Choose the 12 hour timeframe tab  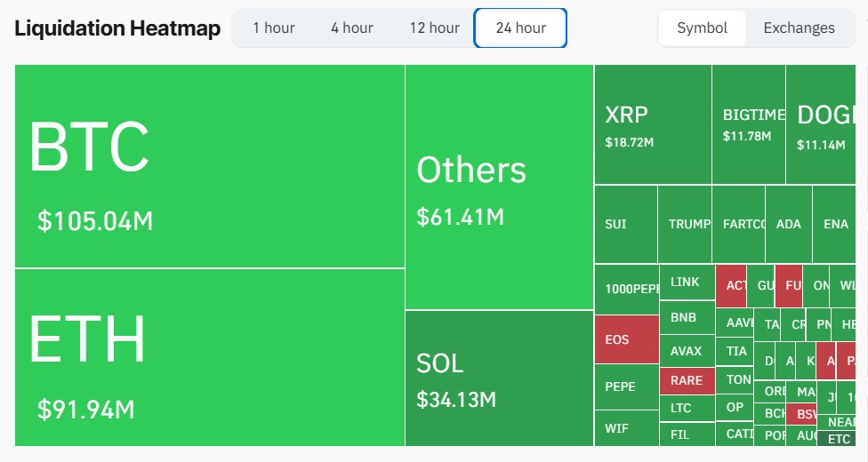tap(434, 28)
